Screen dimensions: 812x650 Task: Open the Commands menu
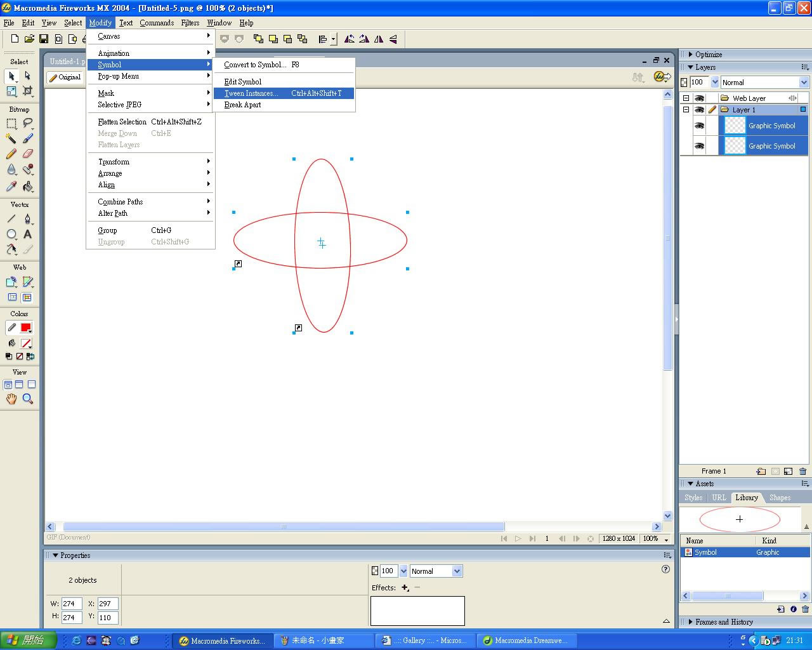click(x=157, y=23)
